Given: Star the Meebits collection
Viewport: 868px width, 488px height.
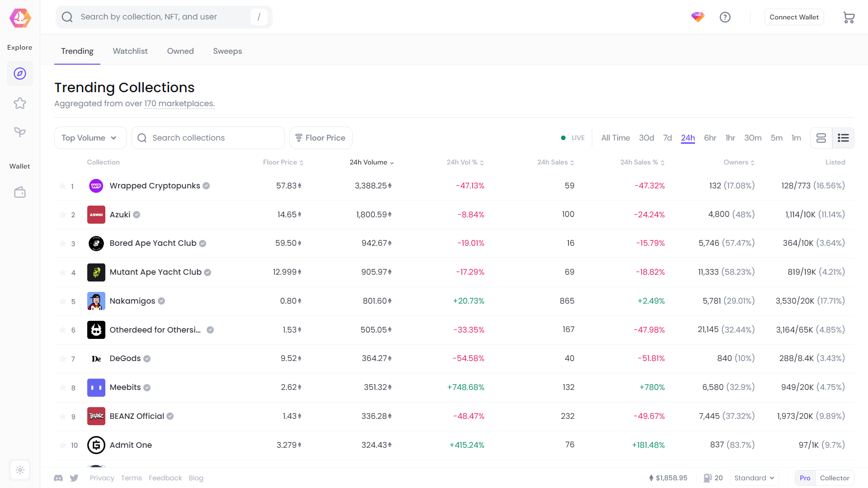Looking at the screenshot, I should pos(63,387).
